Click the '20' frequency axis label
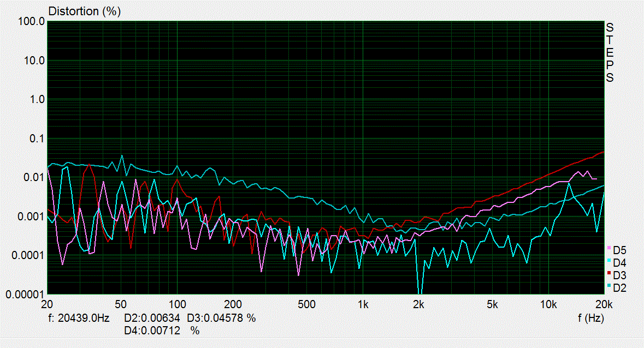 pos(47,304)
